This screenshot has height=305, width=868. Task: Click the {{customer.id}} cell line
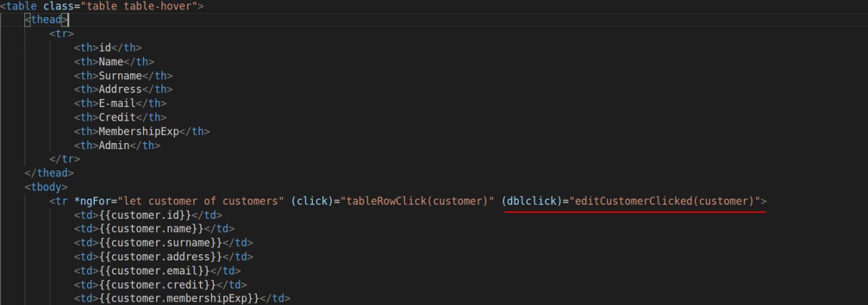[148, 215]
